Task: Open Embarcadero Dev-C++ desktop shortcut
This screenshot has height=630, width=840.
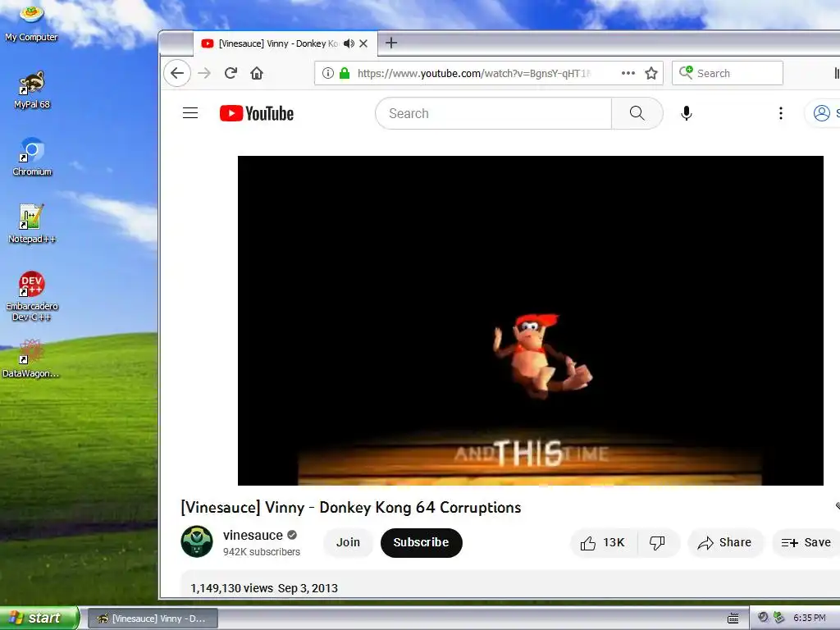Action: tap(32, 296)
